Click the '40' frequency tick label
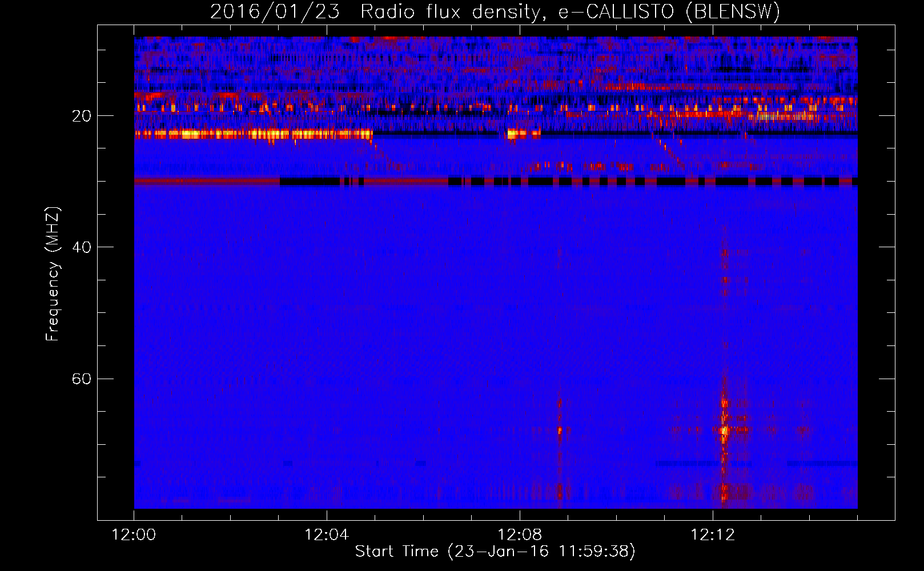 click(81, 247)
